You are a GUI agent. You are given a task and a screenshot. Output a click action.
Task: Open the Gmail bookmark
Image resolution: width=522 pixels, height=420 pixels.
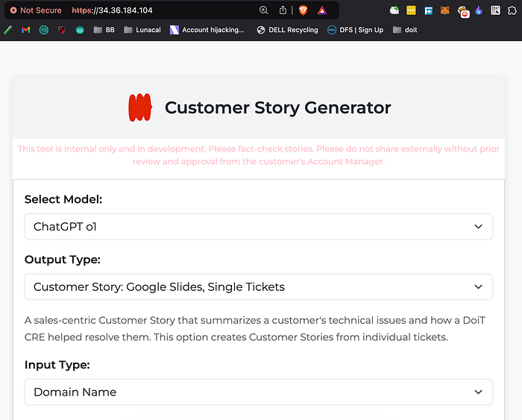pos(26,30)
